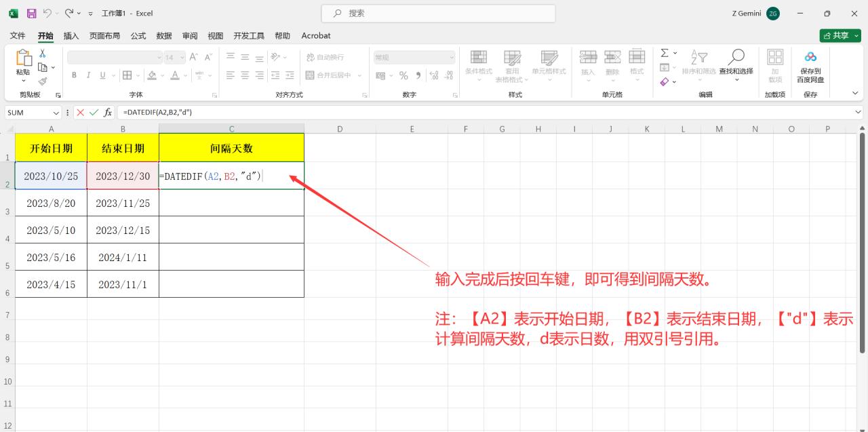Click the Decrease Font Size icon

pos(209,58)
